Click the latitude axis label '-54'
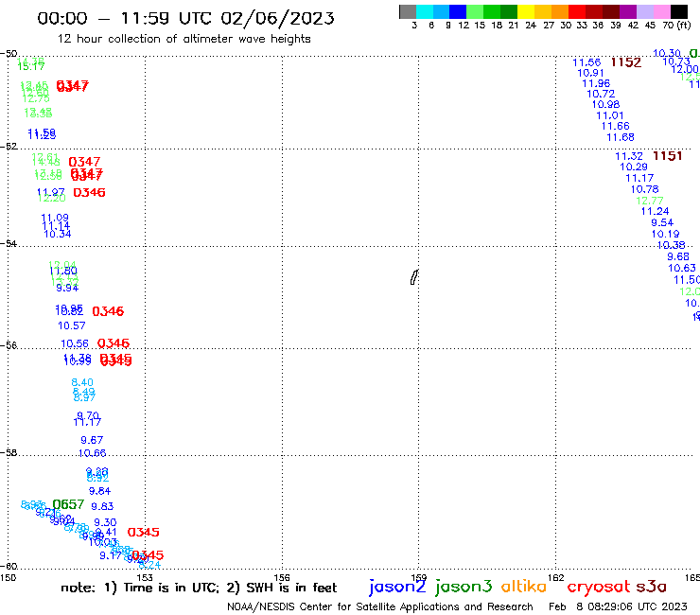Viewport: 700px width, 615px height. (9, 244)
